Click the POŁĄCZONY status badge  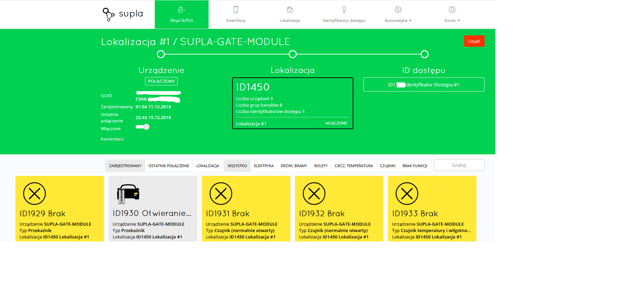click(x=162, y=81)
